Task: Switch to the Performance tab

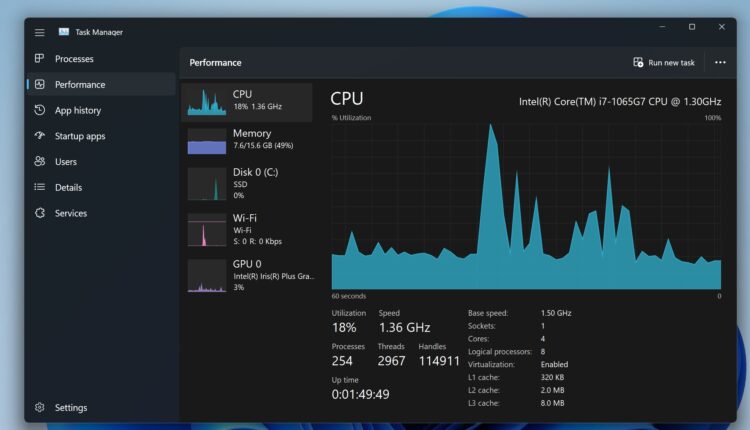Action: click(x=80, y=85)
